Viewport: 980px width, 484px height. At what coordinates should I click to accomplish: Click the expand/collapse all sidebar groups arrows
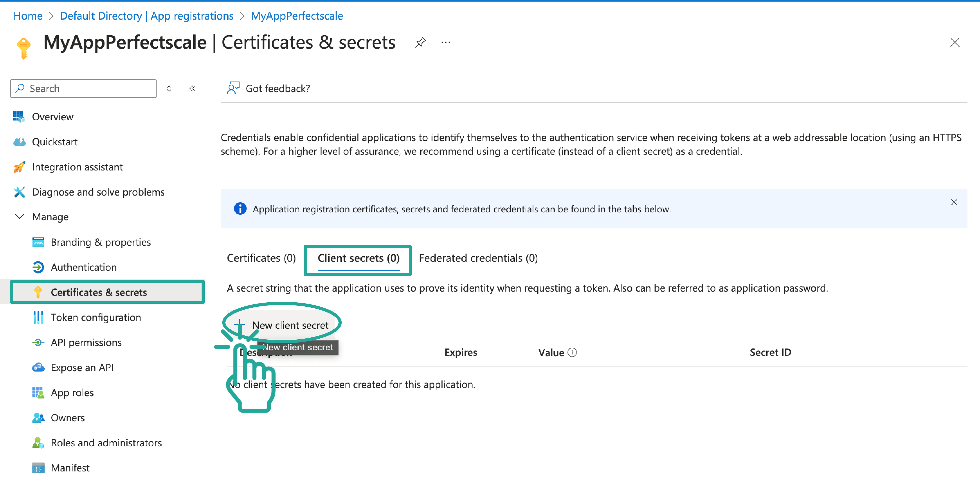(x=169, y=88)
